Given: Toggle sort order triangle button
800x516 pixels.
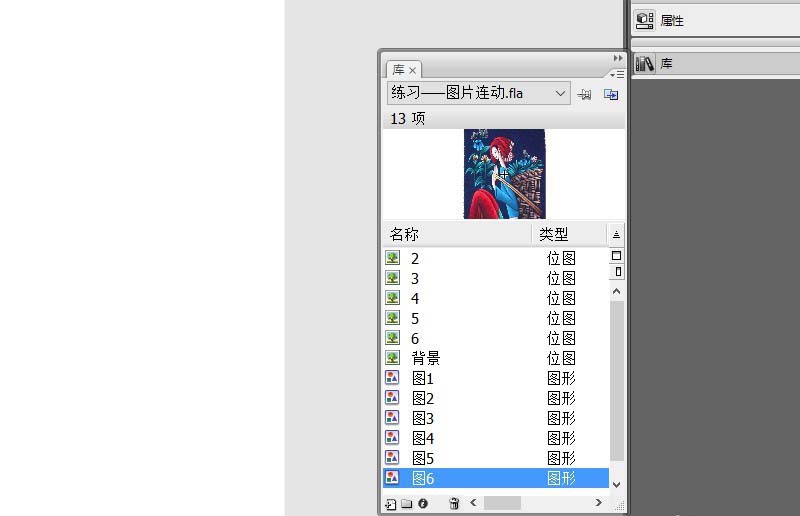Looking at the screenshot, I should click(616, 234).
